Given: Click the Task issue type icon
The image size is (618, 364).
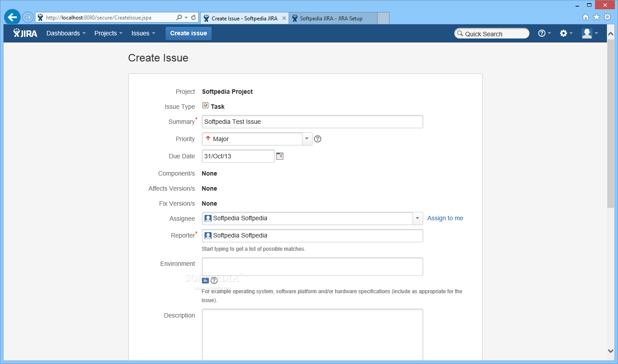Looking at the screenshot, I should (205, 106).
